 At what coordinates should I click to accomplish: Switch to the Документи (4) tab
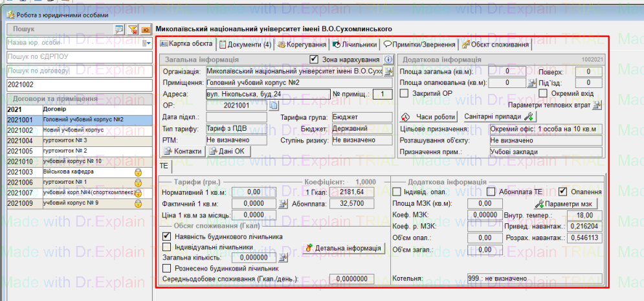[245, 45]
